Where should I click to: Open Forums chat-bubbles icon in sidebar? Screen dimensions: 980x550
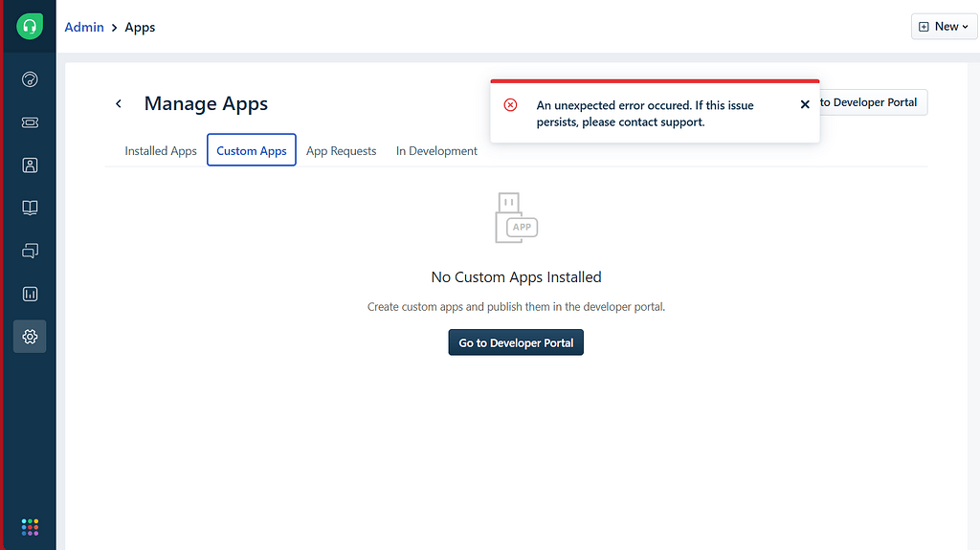point(30,251)
